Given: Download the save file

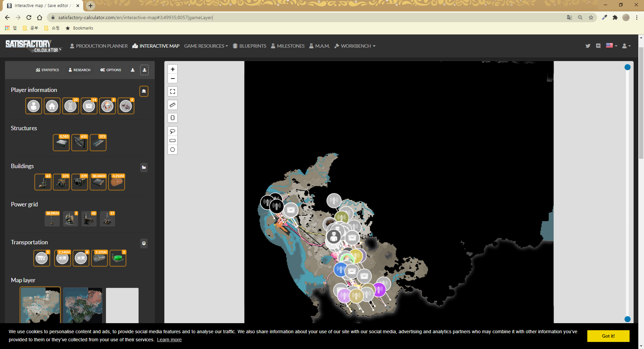Looking at the screenshot, I should pos(132,70).
